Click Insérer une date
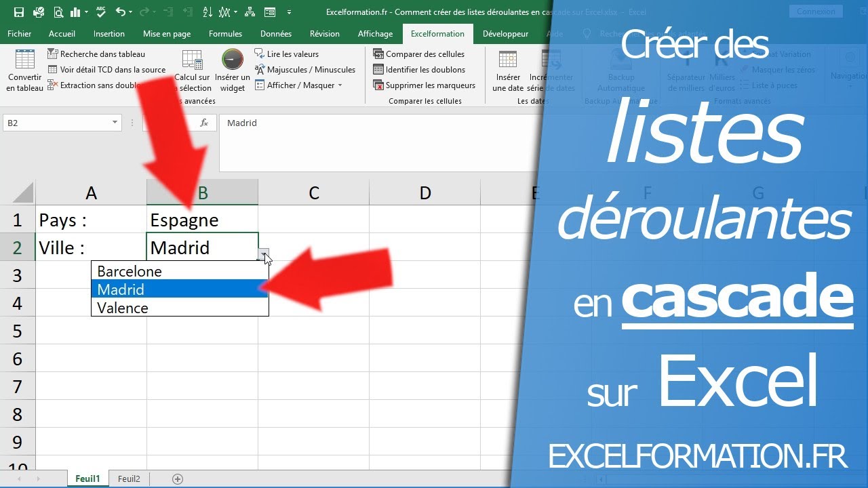The height and width of the screenshot is (488, 868). [508, 71]
